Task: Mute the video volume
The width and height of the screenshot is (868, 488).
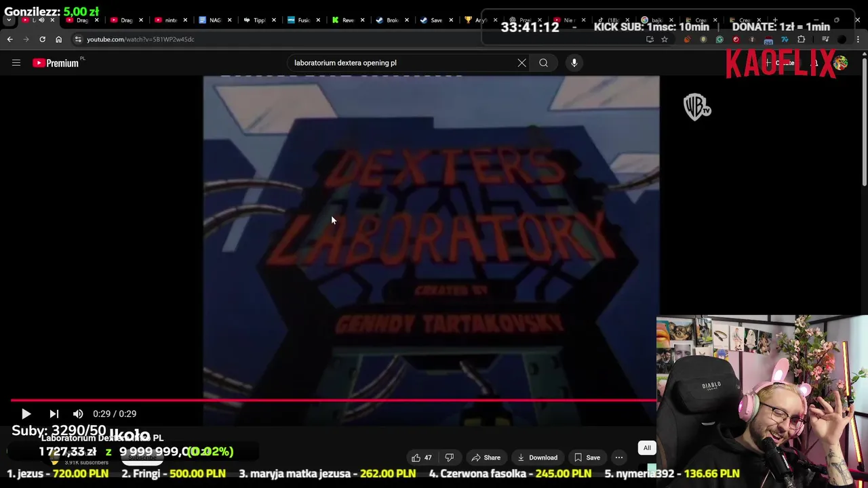Action: [78, 413]
